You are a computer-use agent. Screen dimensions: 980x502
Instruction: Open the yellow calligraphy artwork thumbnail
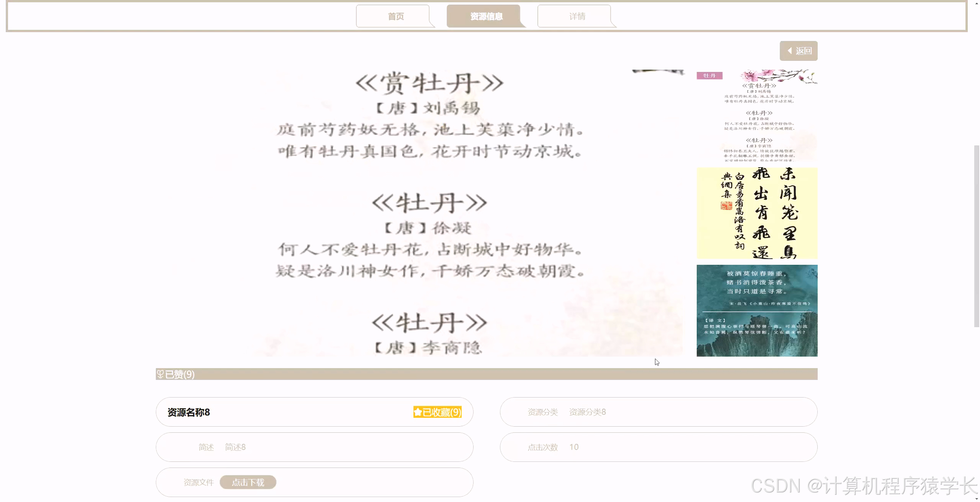point(756,213)
